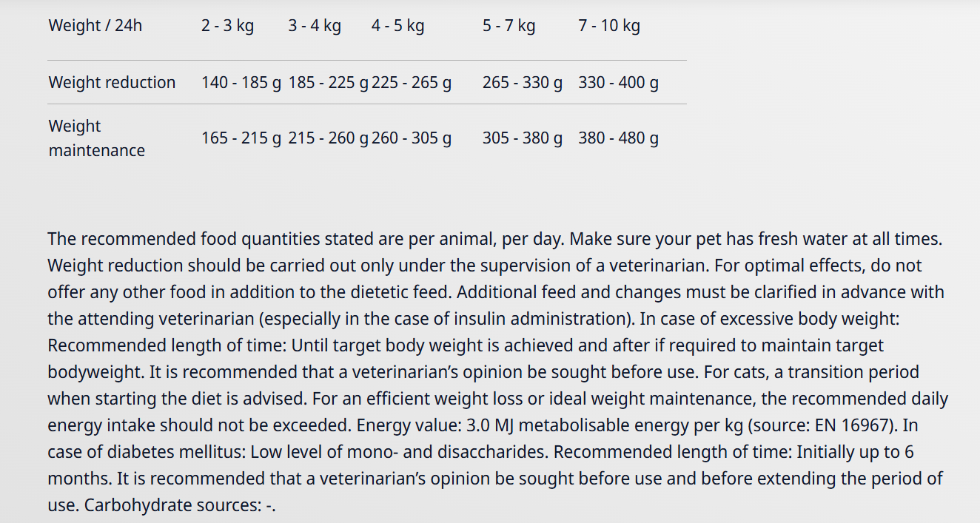Click the '140 - 185 g' reduction value

click(241, 82)
